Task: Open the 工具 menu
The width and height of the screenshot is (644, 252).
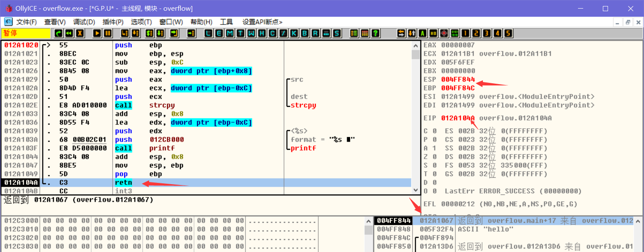Action: pos(226,22)
